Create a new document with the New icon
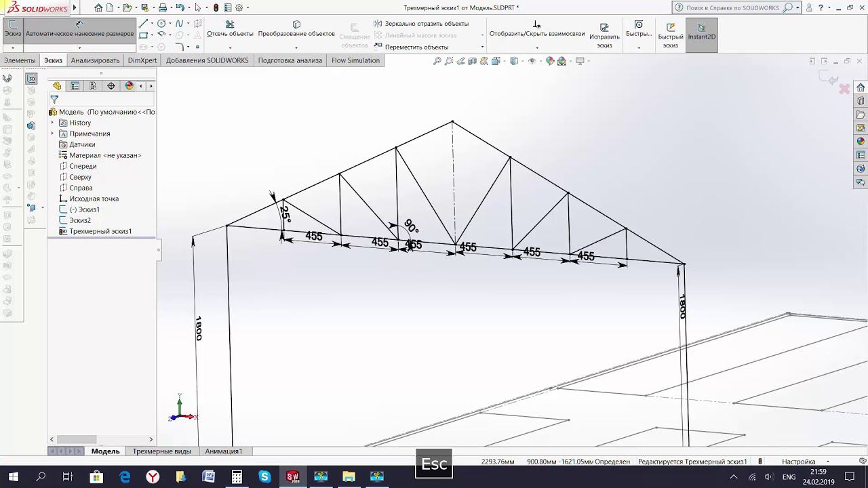 click(x=109, y=7)
